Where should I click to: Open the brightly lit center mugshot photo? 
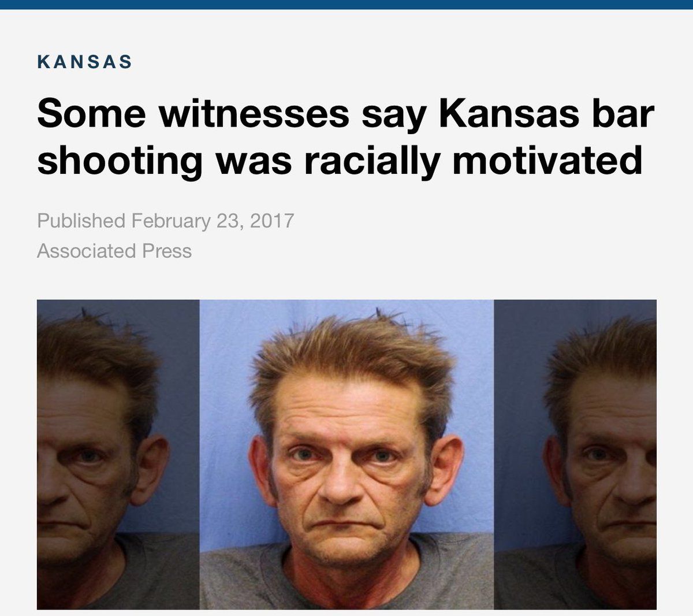coord(346,454)
